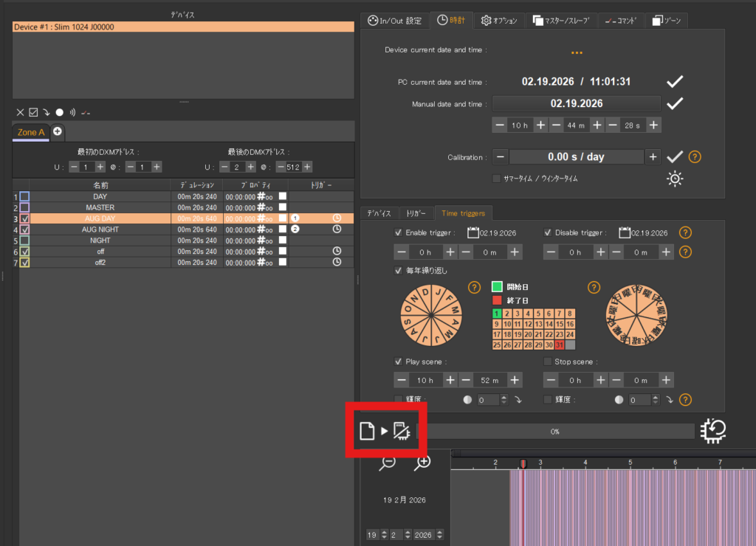The image size is (756, 546).
Task: Toggle the サマータイム / ウィンタータイム checkbox
Action: (x=496, y=179)
